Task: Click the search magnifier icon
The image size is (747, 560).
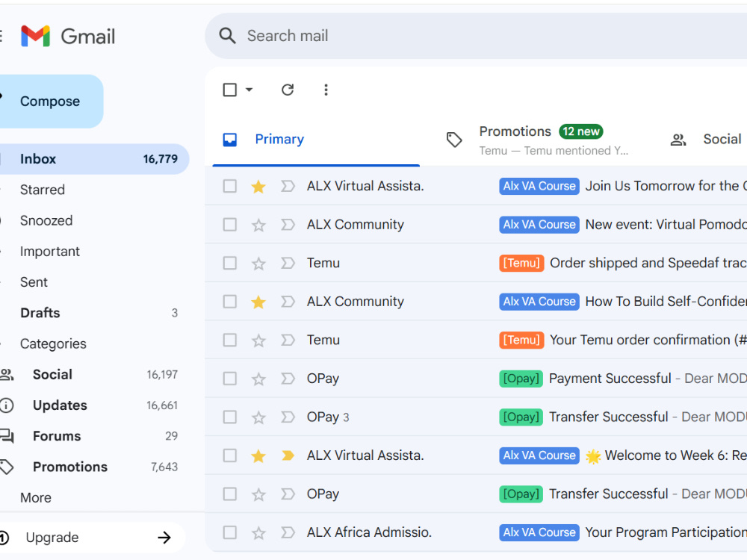Action: pos(227,36)
